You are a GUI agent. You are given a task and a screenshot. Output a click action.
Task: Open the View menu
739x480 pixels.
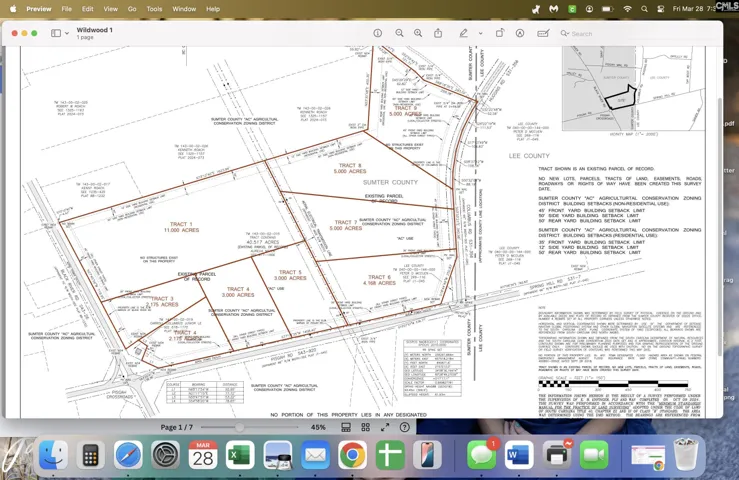(111, 9)
